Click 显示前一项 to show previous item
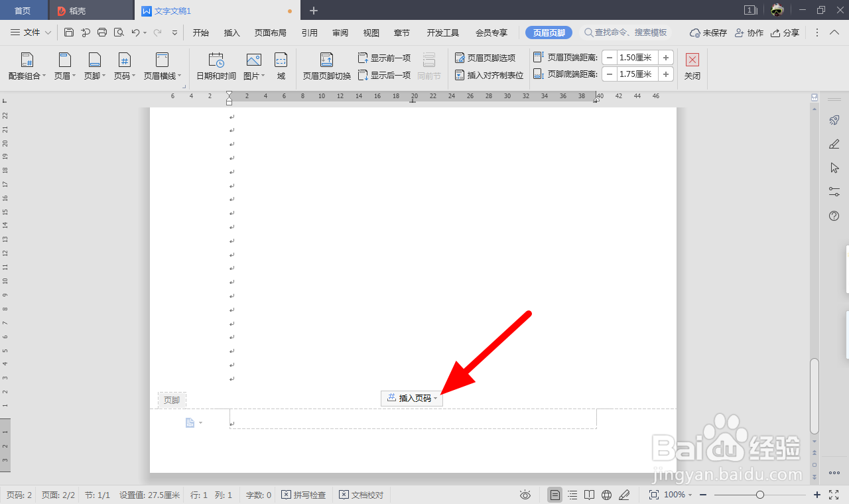Image resolution: width=849 pixels, height=504 pixels. pos(385,58)
